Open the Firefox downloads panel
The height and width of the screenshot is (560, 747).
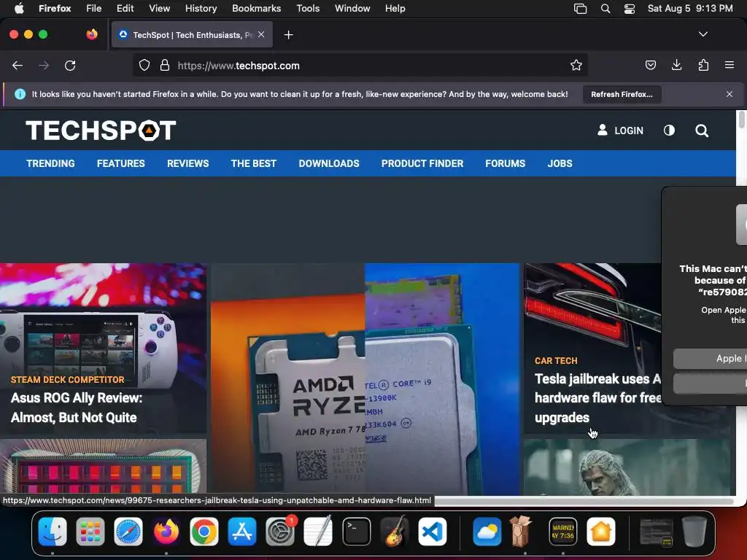676,65
